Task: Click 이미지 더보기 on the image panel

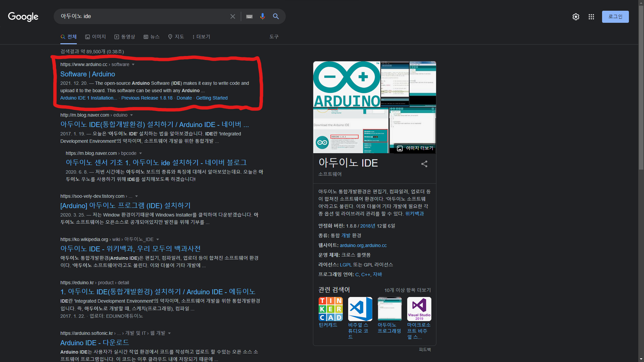Action: [415, 148]
